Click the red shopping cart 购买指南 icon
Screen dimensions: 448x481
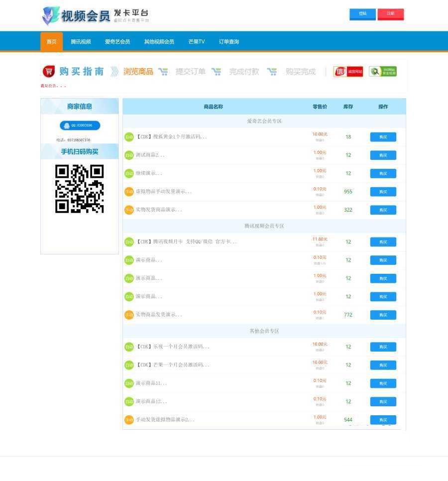49,72
